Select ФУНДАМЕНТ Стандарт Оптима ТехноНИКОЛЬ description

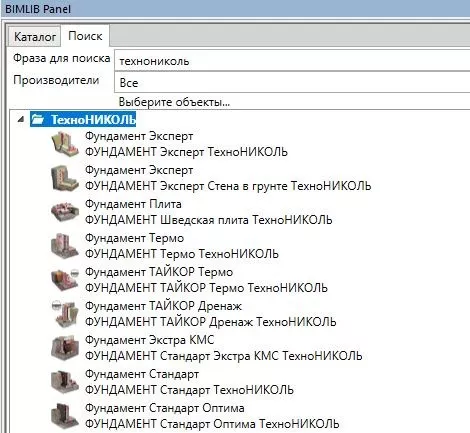tap(212, 424)
